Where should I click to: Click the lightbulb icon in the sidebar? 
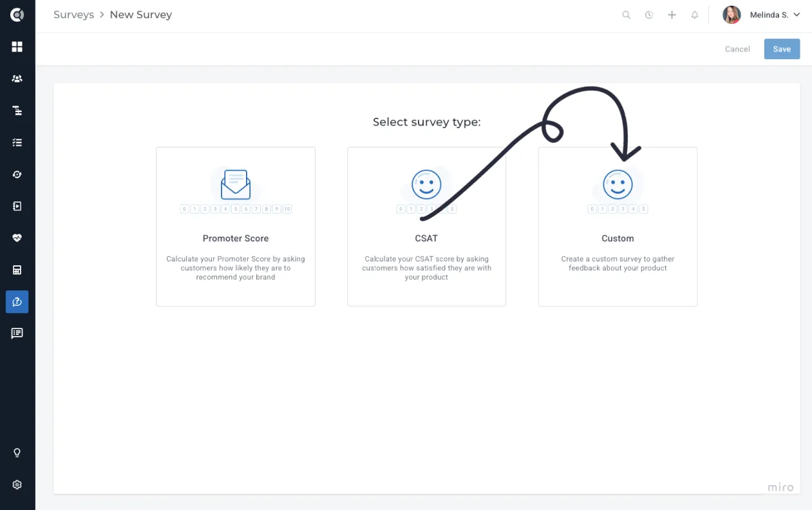coord(17,453)
